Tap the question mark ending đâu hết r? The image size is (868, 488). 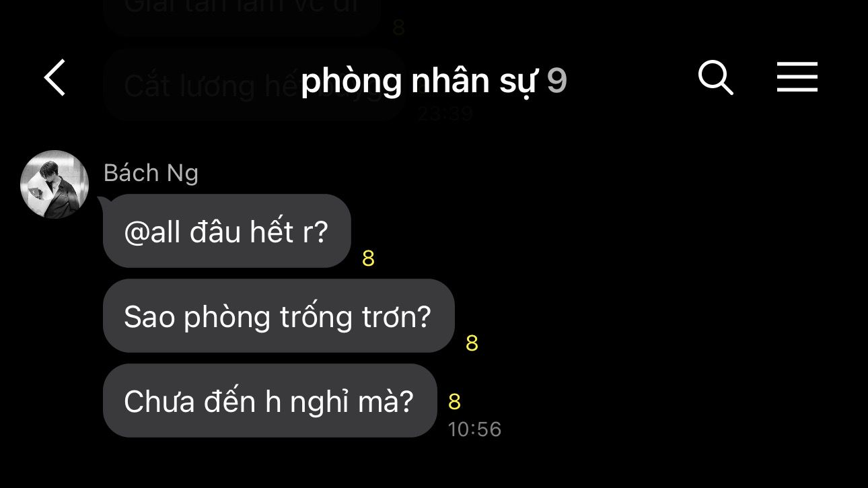(x=321, y=232)
